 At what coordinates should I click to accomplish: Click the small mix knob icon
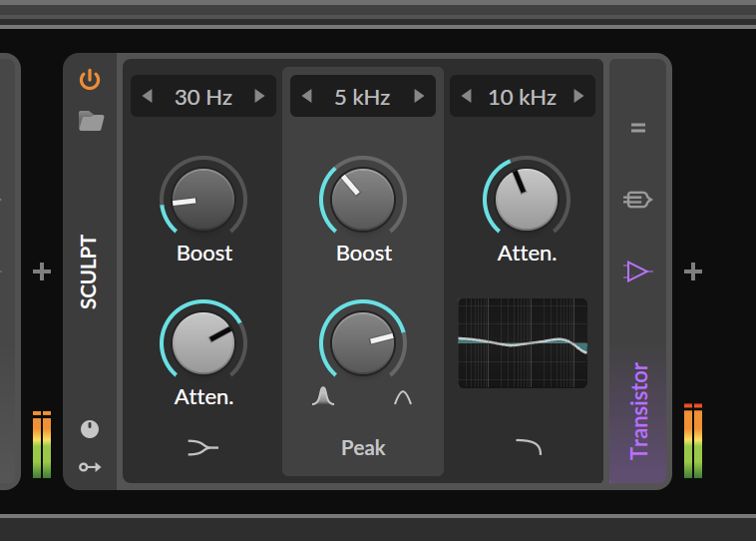90,429
